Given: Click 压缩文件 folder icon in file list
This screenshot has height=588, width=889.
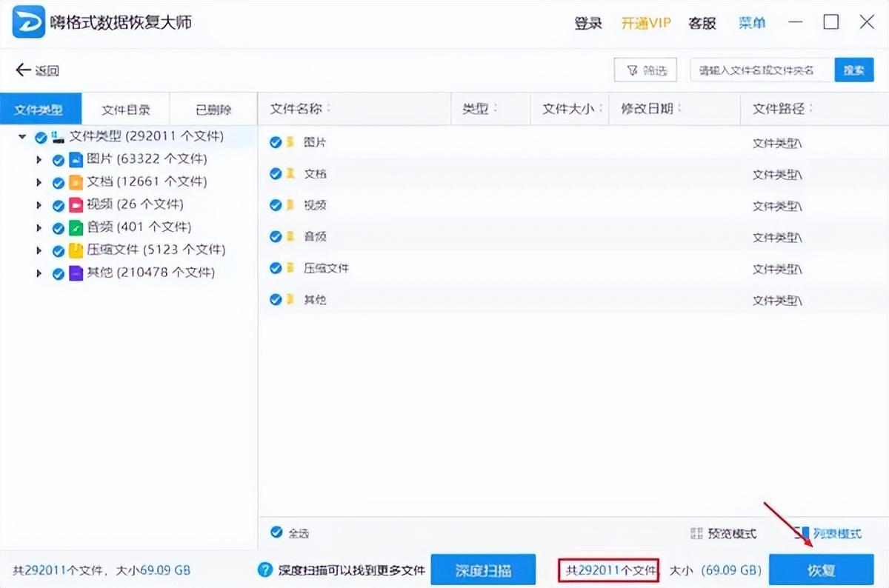Looking at the screenshot, I should click(291, 268).
